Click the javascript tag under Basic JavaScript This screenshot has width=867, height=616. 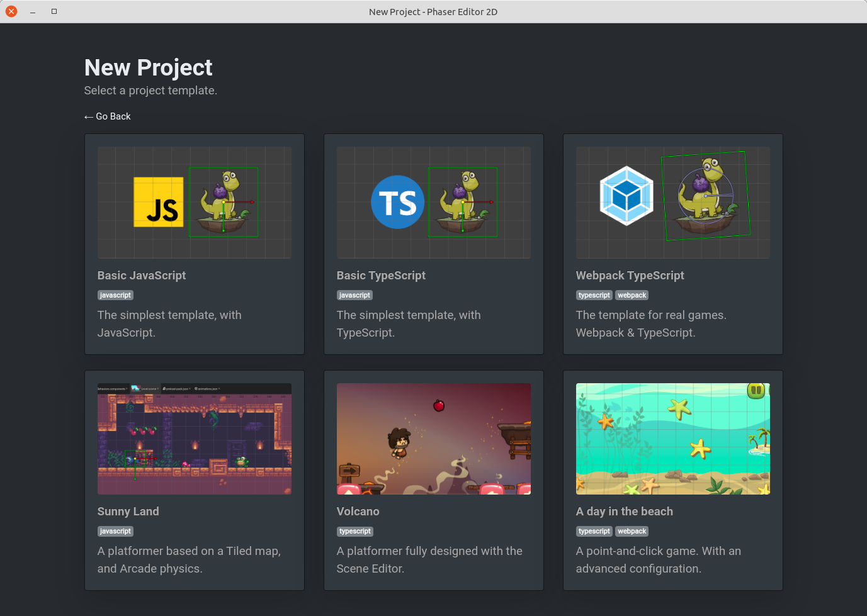tap(115, 294)
